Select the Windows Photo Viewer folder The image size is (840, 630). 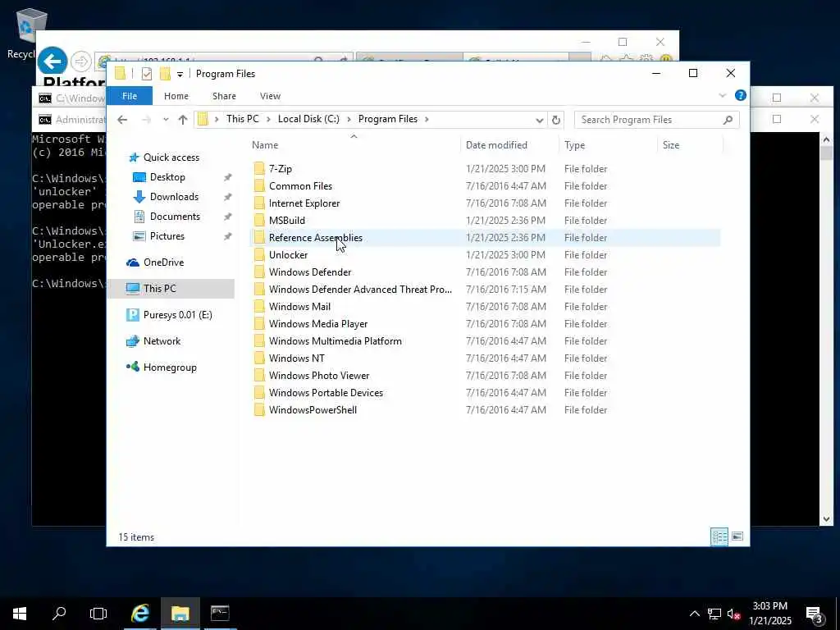pos(319,376)
